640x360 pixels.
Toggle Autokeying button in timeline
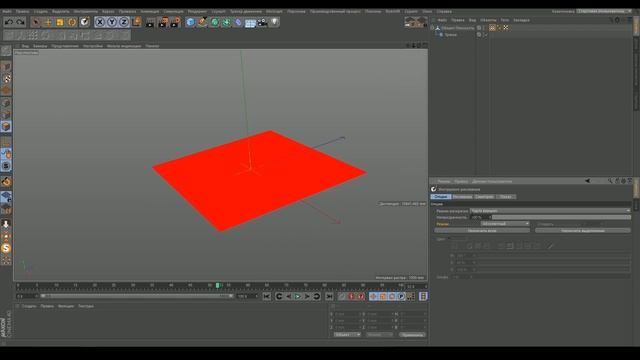[x=361, y=296]
